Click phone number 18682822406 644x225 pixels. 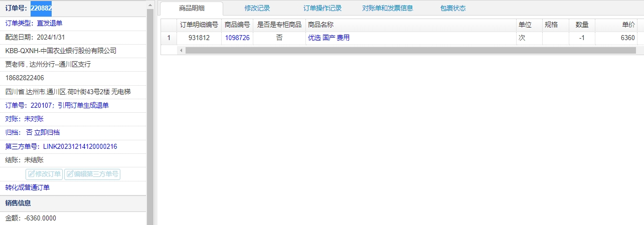pos(25,78)
